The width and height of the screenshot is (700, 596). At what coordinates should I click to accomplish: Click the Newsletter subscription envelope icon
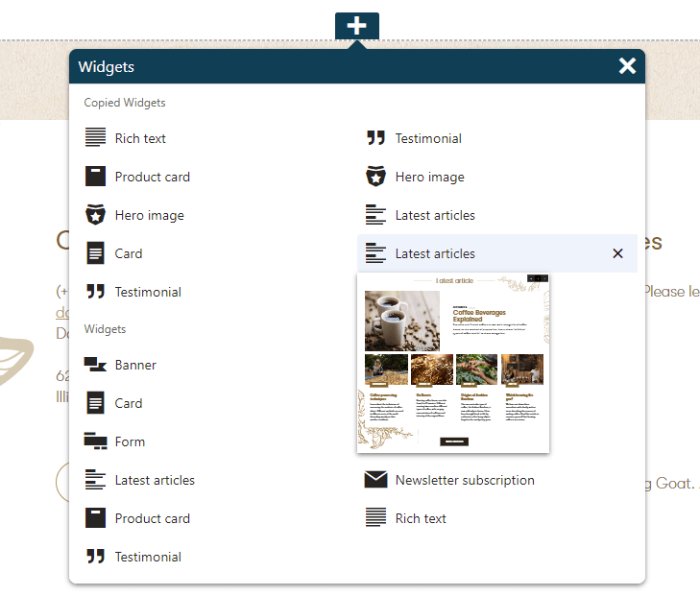click(375, 480)
